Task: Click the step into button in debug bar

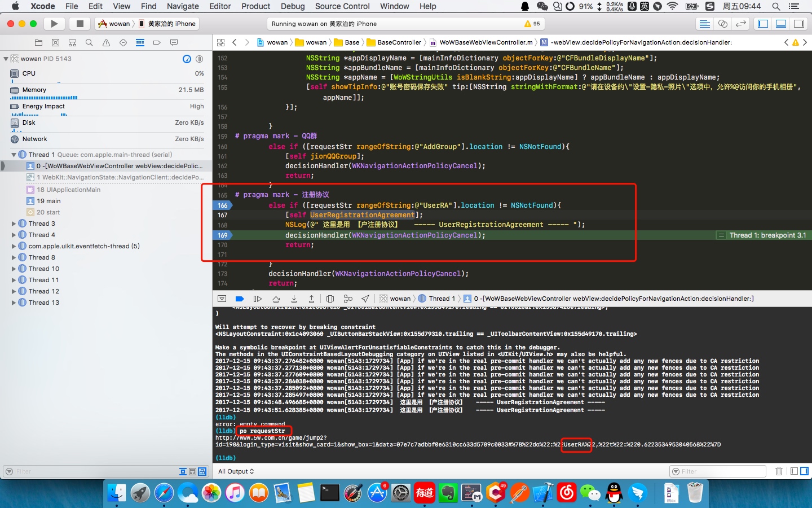Action: pos(294,299)
